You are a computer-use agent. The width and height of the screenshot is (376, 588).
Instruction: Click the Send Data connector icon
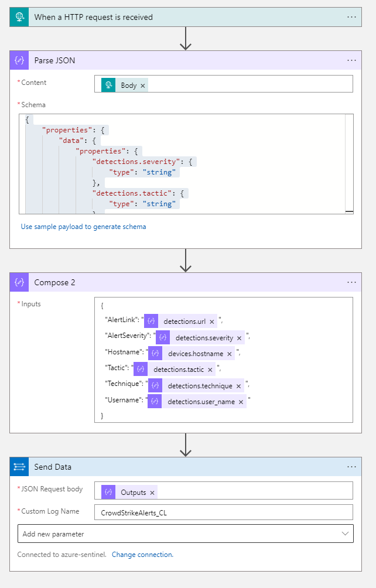[x=19, y=467]
